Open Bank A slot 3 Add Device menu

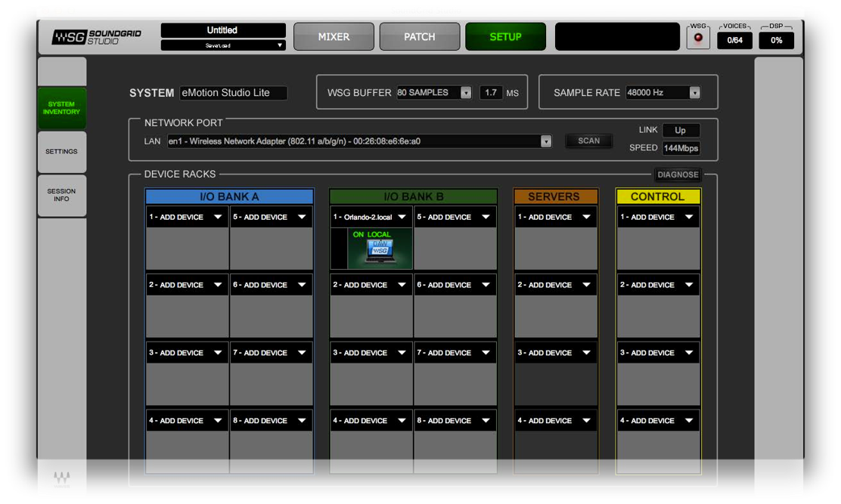pos(186,353)
